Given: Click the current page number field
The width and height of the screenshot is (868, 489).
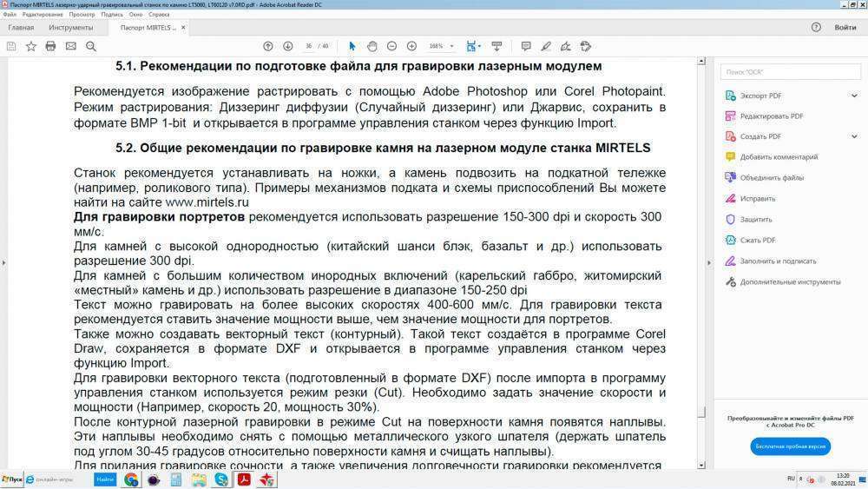Looking at the screenshot, I should 308,47.
